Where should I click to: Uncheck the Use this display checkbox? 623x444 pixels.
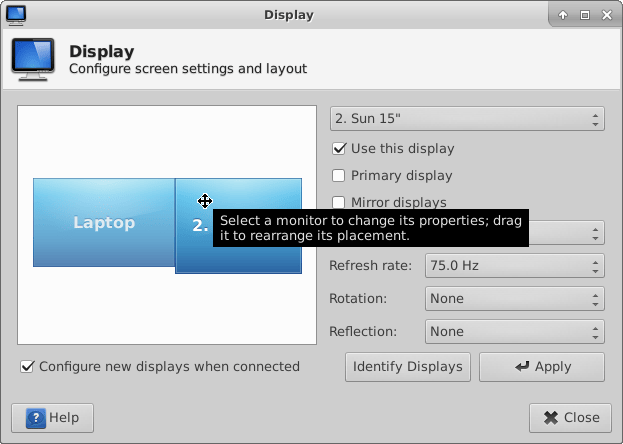pos(339,149)
